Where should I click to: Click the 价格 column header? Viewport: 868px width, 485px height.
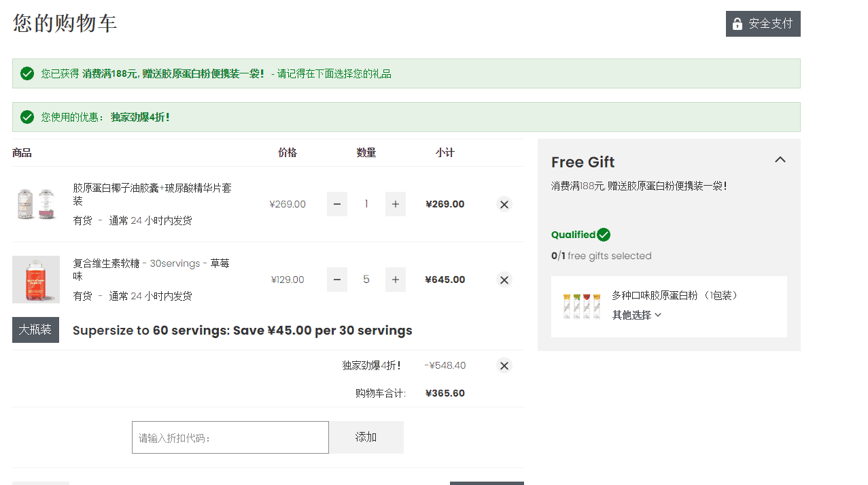pyautogui.click(x=288, y=152)
